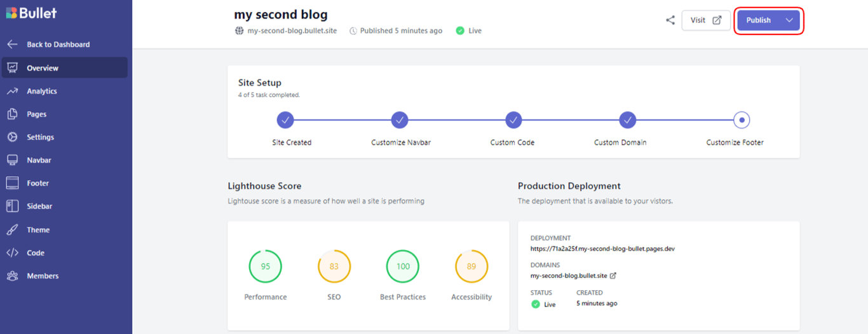This screenshot has height=334, width=868.
Task: Click the Site Created checkmark step
Action: coord(285,120)
